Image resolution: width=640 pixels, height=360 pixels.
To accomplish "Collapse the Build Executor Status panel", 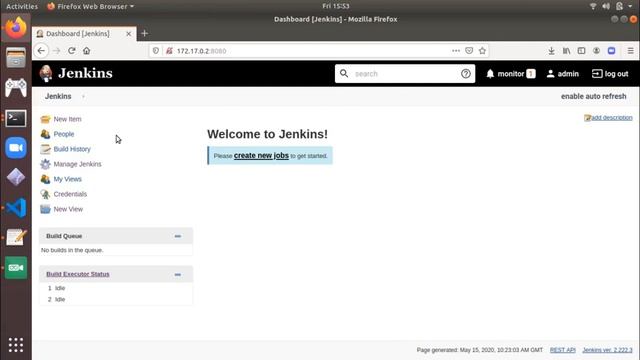I will (x=178, y=275).
